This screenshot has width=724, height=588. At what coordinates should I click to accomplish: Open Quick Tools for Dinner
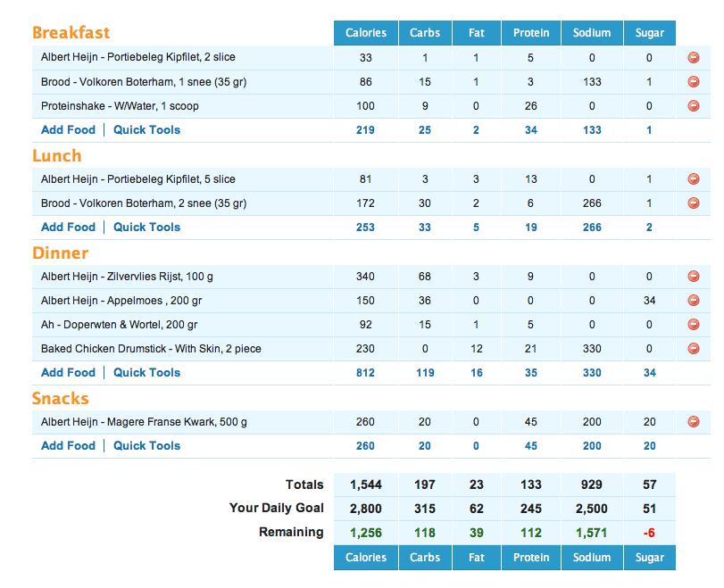click(146, 373)
